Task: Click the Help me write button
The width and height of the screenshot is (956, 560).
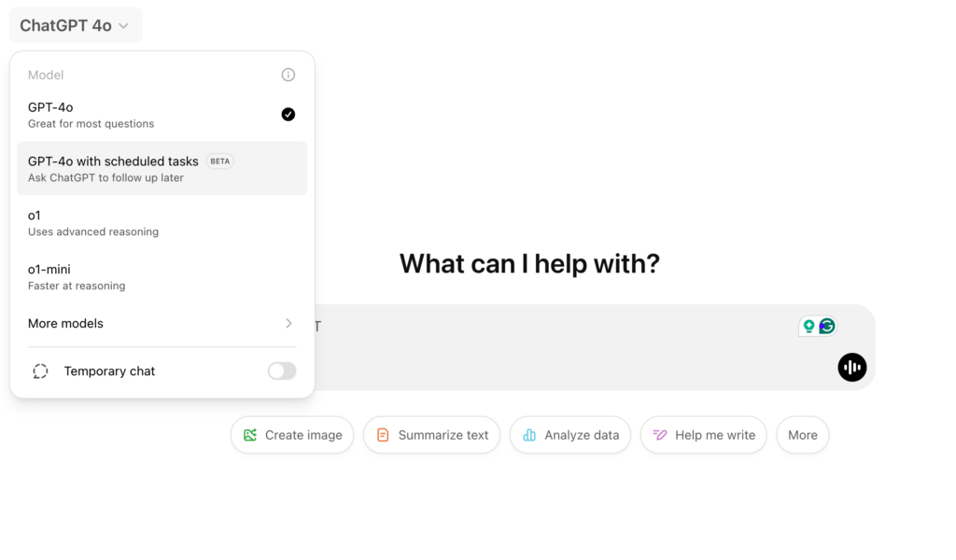Action: tap(703, 435)
